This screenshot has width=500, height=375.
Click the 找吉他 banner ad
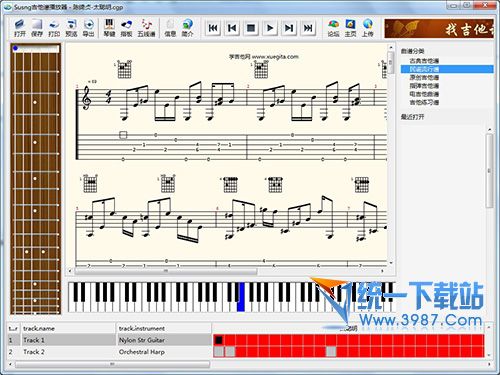439,29
